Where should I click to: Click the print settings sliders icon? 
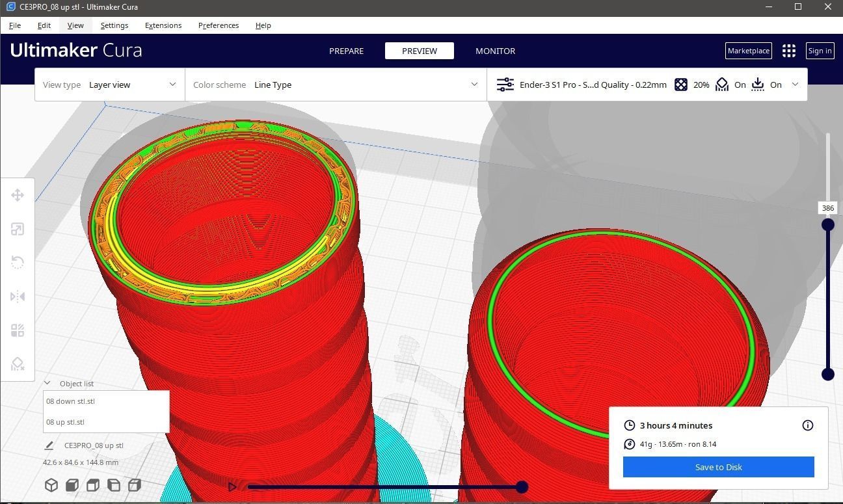click(x=505, y=85)
